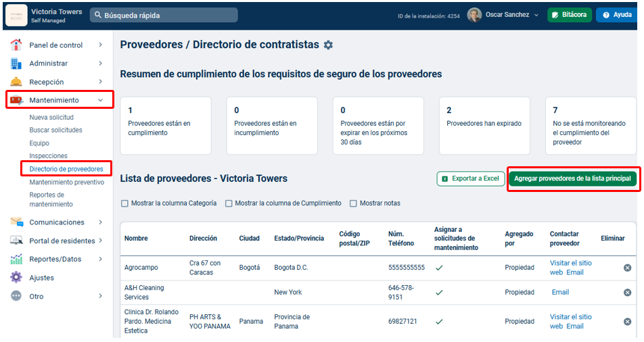The height and width of the screenshot is (342, 644).
Task: Enable Mostrar la columna Categoría checkbox
Action: (x=124, y=203)
